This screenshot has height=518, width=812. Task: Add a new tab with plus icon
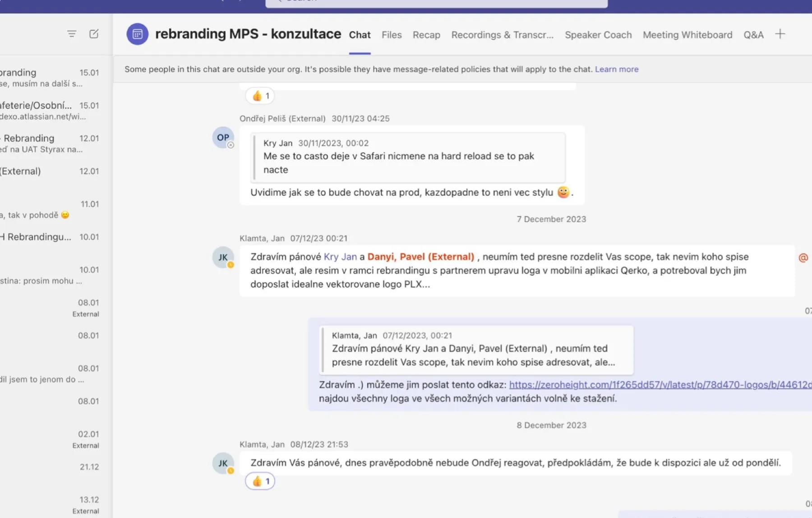pos(780,34)
